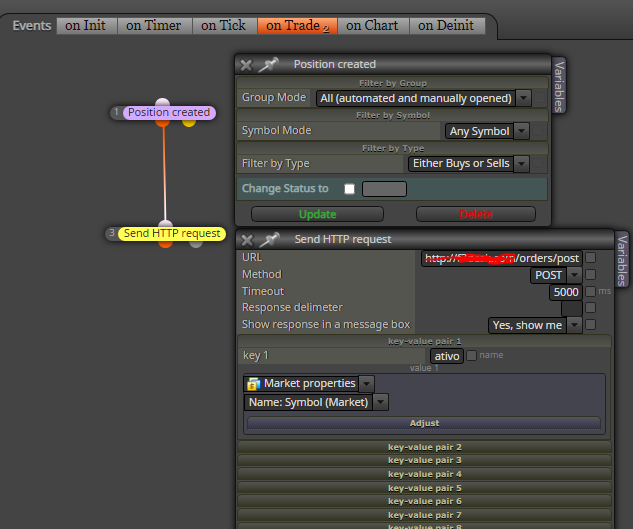Close the Send HTTP request panel
The width and height of the screenshot is (633, 529).
tap(247, 240)
